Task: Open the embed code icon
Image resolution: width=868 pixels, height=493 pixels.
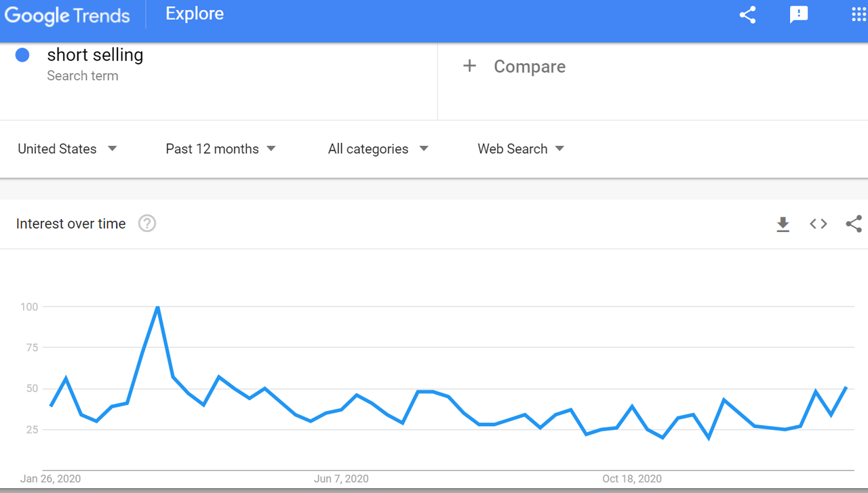Action: pyautogui.click(x=818, y=224)
